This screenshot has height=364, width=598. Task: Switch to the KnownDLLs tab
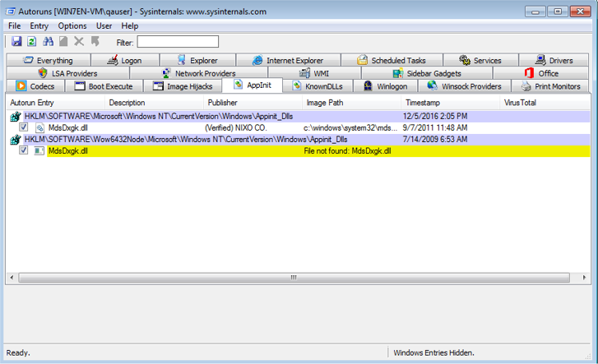318,86
